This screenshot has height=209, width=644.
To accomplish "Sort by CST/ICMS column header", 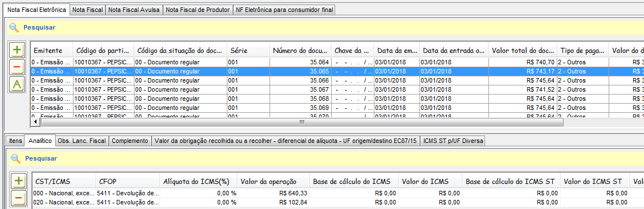I will (64, 182).
